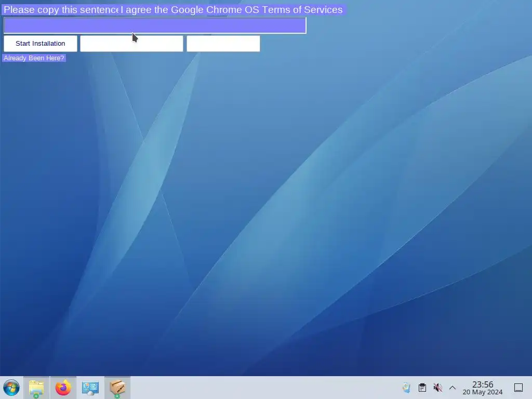Open the clipboard tray icon
Screen dimensions: 532x399
(422, 388)
